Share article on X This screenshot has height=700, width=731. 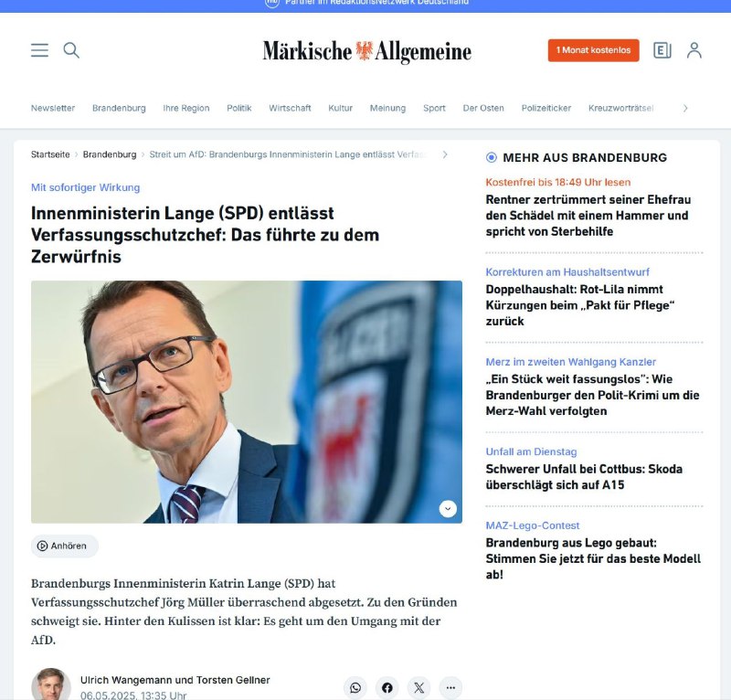pos(418,687)
